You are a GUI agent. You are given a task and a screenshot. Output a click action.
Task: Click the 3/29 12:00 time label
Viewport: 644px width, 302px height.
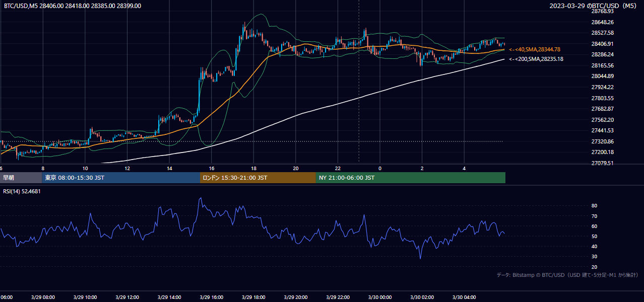(127, 297)
